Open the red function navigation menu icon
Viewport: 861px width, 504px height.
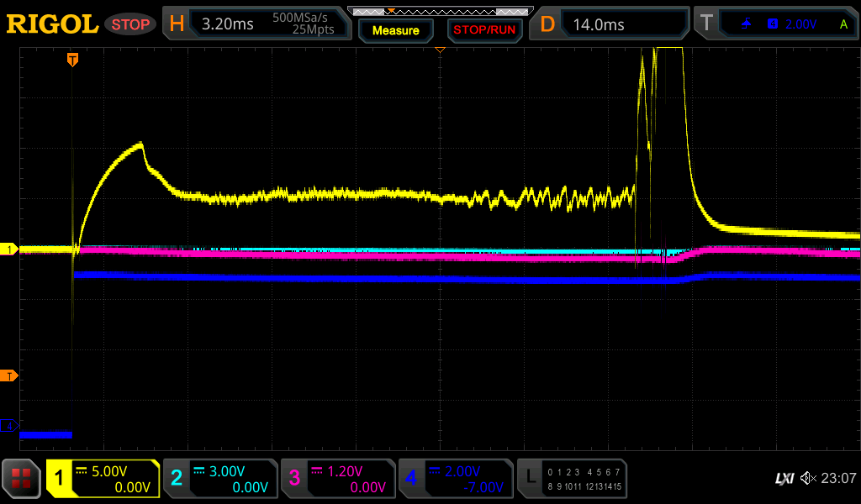22,479
